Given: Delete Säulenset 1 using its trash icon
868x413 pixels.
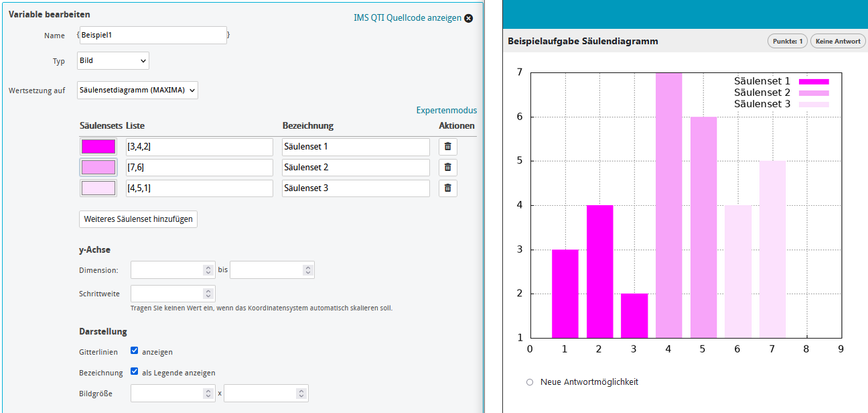Looking at the screenshot, I should (447, 146).
